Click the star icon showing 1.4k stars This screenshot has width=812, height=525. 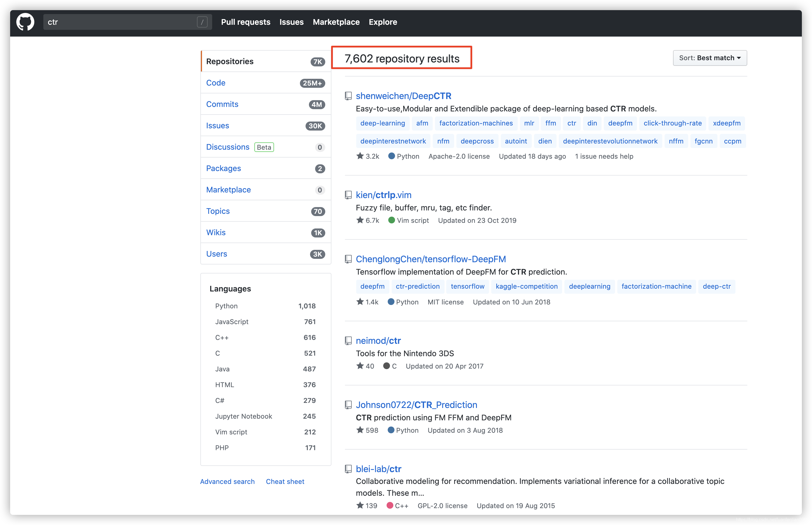360,301
